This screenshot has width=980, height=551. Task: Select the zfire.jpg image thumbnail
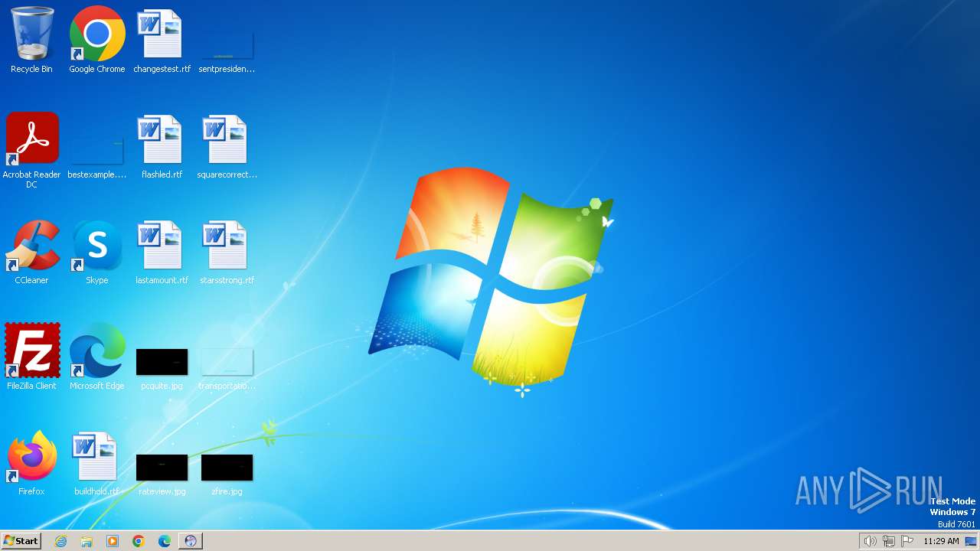227,468
